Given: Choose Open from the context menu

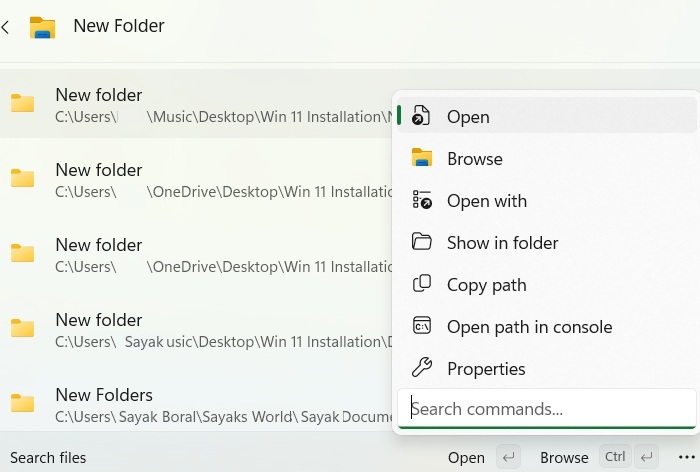Looking at the screenshot, I should tap(547, 116).
